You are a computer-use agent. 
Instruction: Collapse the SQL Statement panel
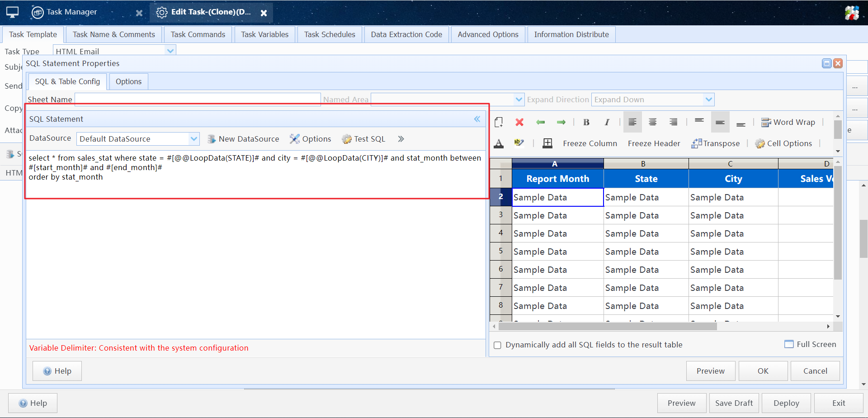(477, 119)
